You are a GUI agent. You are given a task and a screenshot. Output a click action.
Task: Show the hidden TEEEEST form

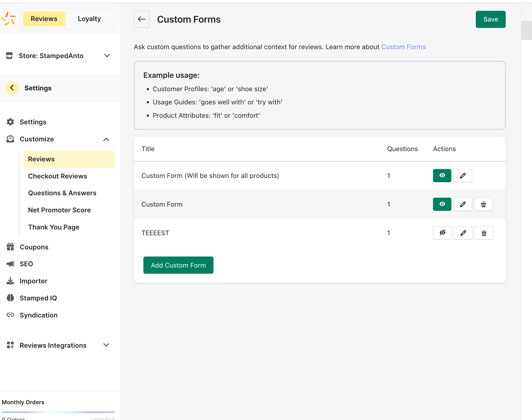coord(442,233)
